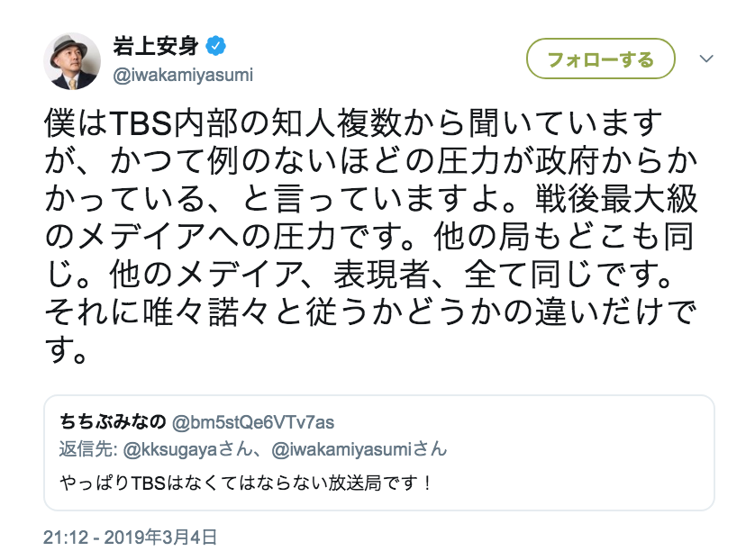The height and width of the screenshot is (560, 755).
Task: Open the @iwakamiyasumi handle under the author name
Action: coord(183,75)
